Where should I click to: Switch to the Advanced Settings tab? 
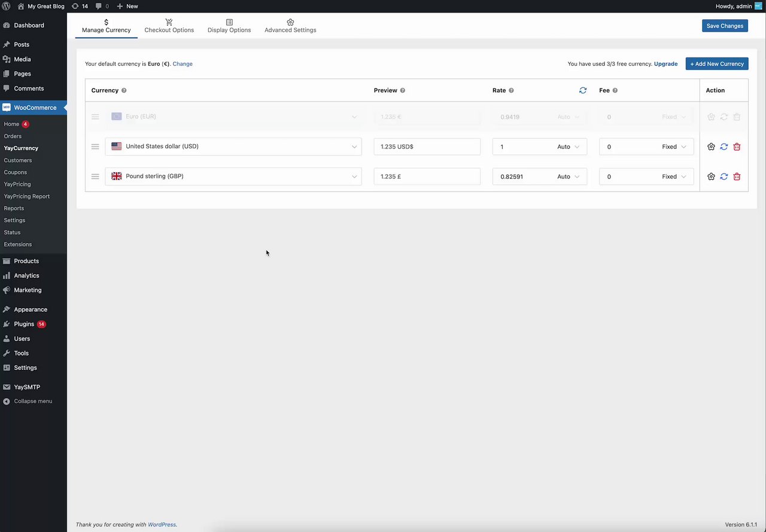290,26
